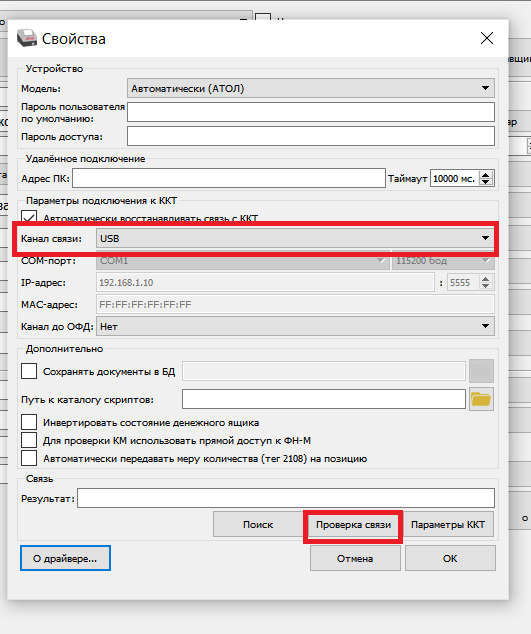The image size is (531, 634).
Task: Toggle automatic KKT connection restore checkbox
Action: (29, 217)
